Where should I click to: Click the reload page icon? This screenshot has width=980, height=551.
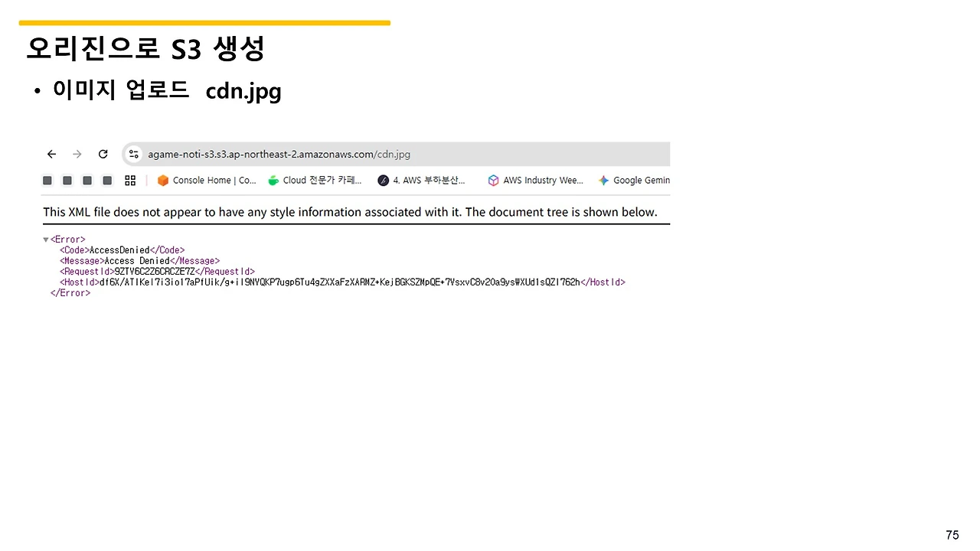point(103,154)
